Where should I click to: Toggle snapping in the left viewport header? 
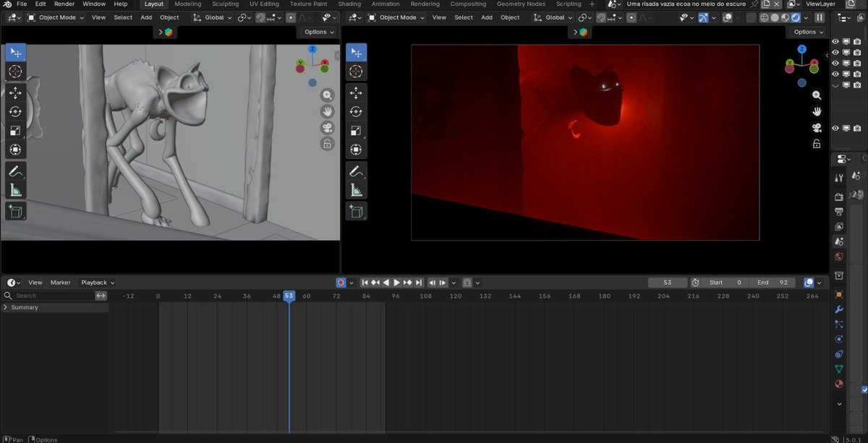point(260,17)
